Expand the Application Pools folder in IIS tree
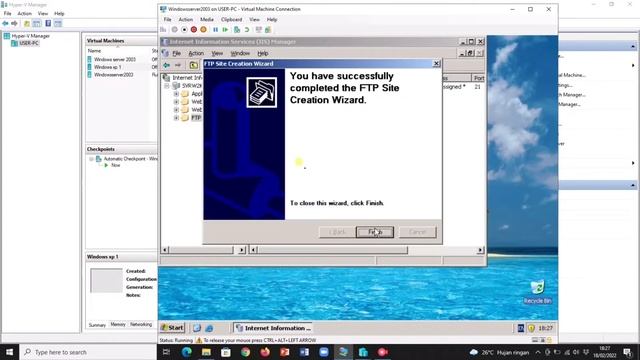Image resolution: width=640 pixels, height=360 pixels. coord(176,93)
